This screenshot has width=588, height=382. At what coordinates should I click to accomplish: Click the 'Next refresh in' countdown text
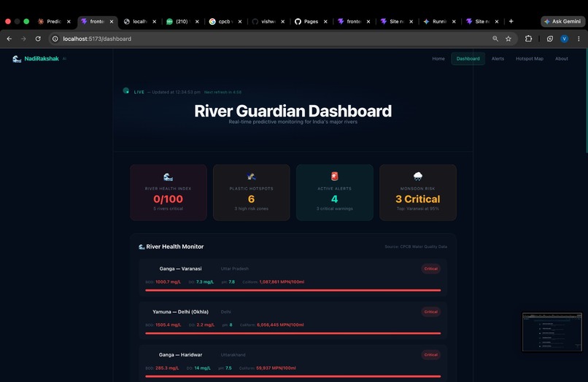click(x=223, y=93)
